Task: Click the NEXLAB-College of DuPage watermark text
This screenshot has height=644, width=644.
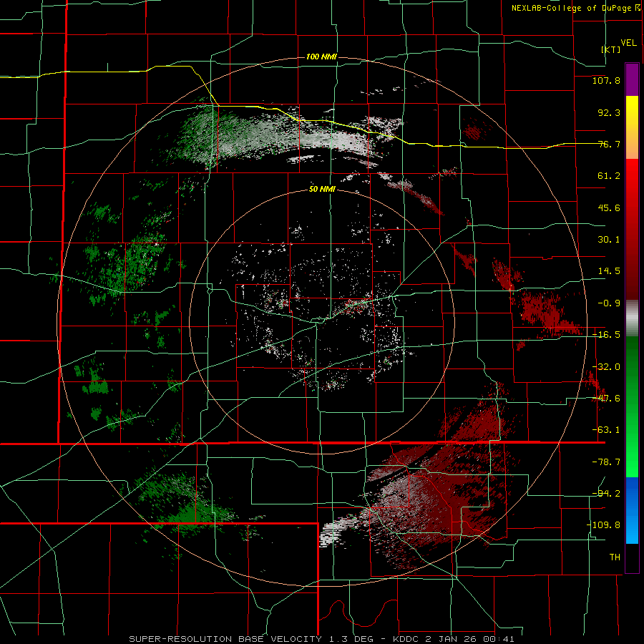Action: 575,8
